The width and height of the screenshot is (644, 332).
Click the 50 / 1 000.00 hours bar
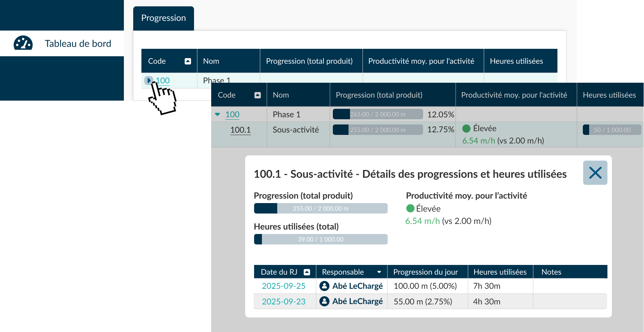[612, 130]
